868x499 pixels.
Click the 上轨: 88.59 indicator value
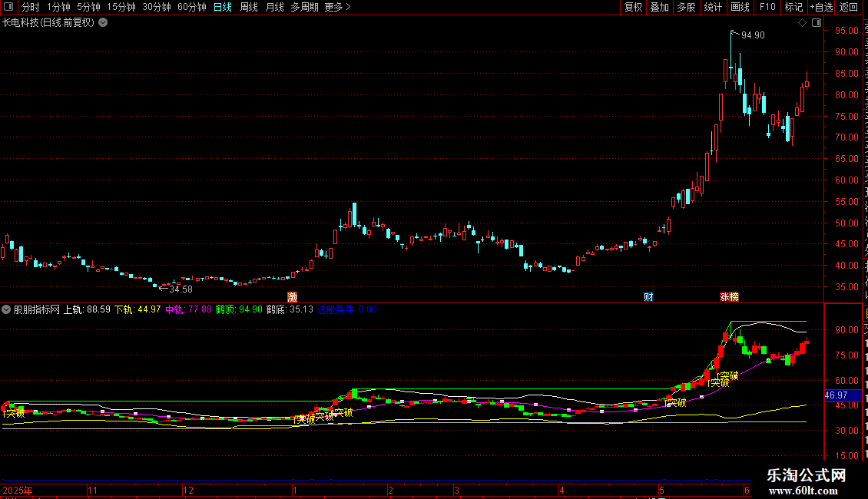point(87,310)
